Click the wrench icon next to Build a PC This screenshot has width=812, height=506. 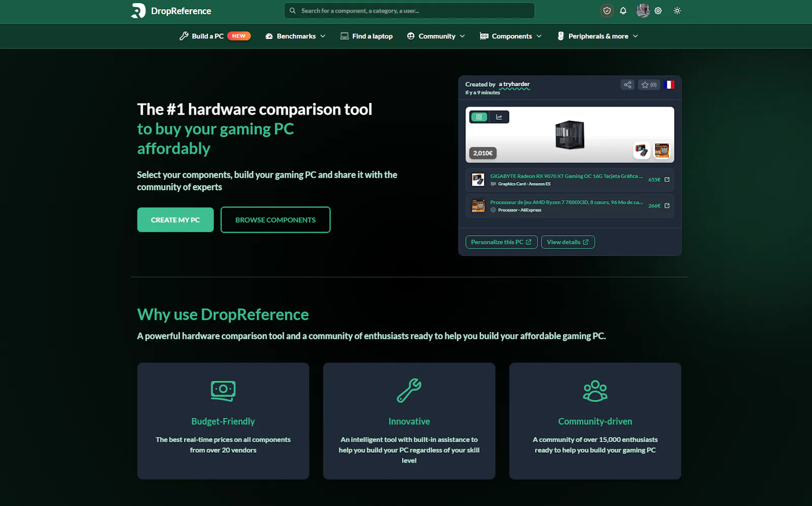pyautogui.click(x=184, y=36)
